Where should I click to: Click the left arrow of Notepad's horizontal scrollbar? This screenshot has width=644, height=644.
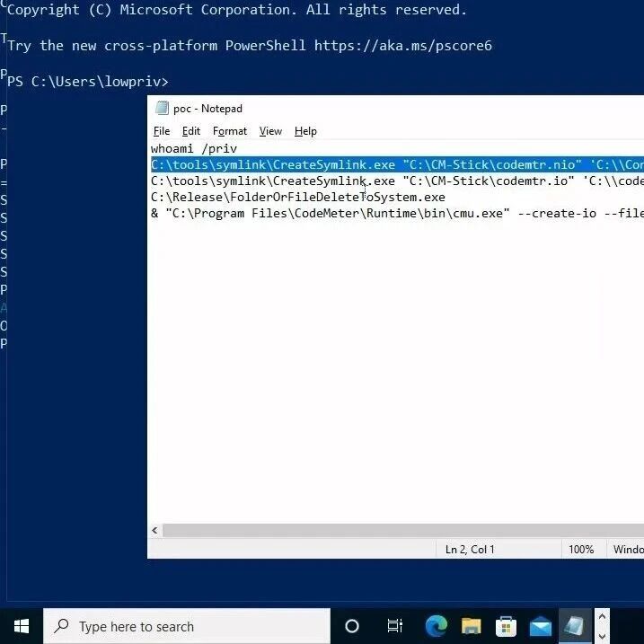click(x=154, y=530)
